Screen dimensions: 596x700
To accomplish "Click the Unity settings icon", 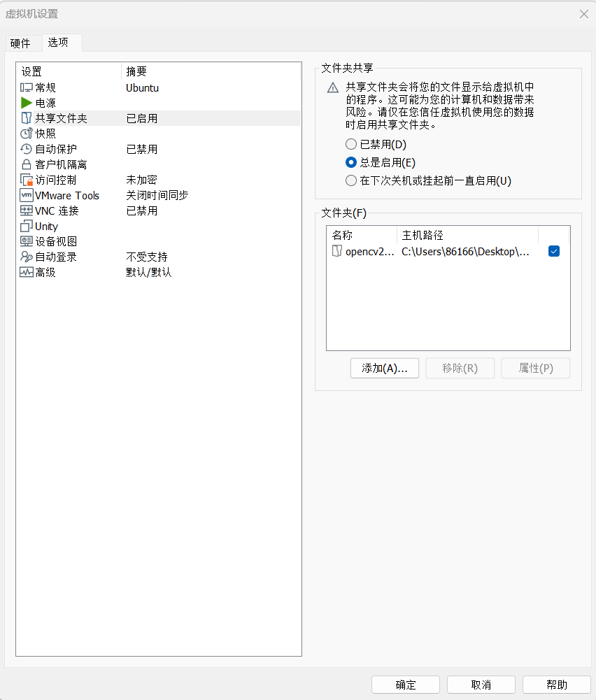I will pos(27,226).
